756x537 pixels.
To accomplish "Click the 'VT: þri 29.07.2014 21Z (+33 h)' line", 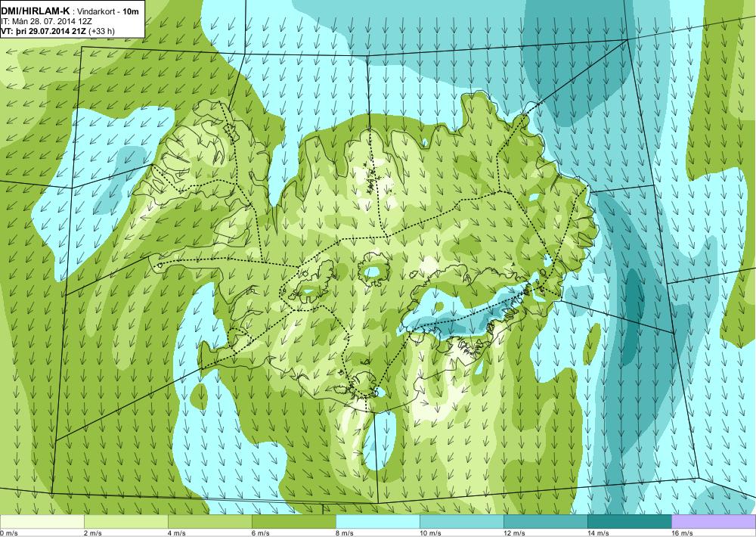I will point(58,31).
